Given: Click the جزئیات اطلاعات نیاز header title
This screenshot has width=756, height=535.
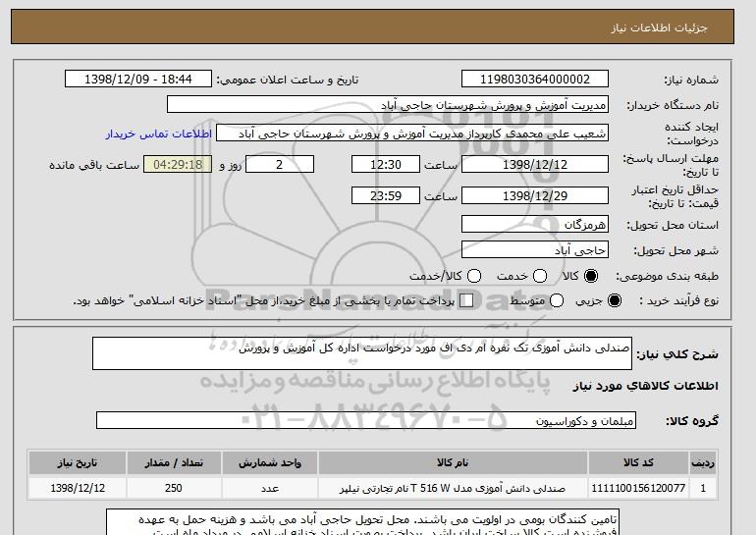Looking at the screenshot, I should [x=659, y=27].
